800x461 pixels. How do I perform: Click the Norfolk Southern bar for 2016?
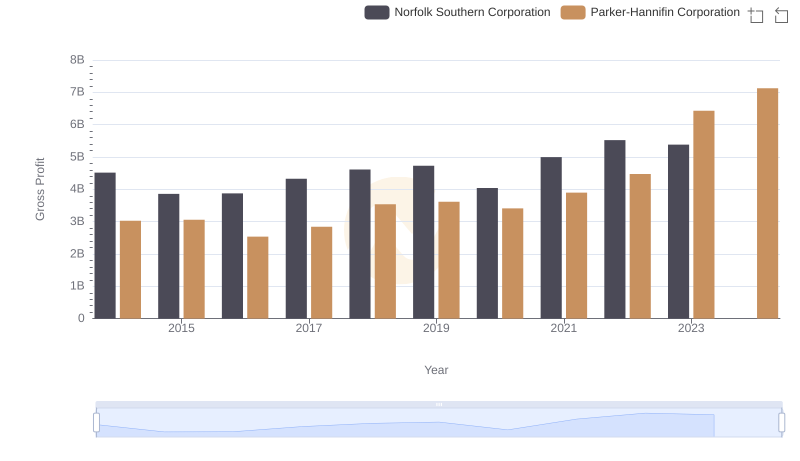point(233,256)
